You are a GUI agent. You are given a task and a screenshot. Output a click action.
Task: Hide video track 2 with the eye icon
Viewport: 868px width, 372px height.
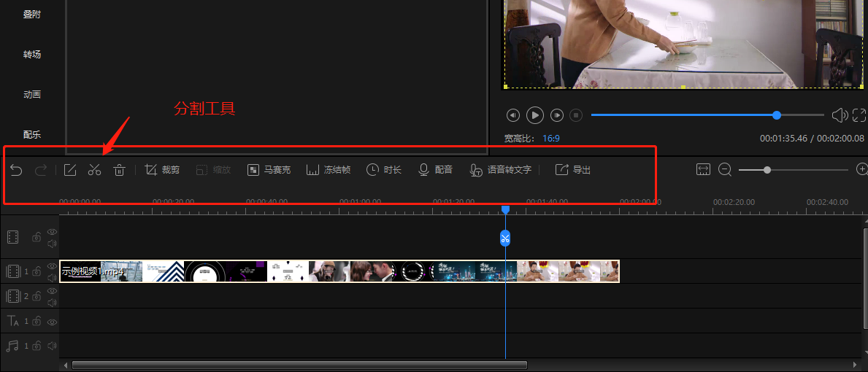click(53, 291)
